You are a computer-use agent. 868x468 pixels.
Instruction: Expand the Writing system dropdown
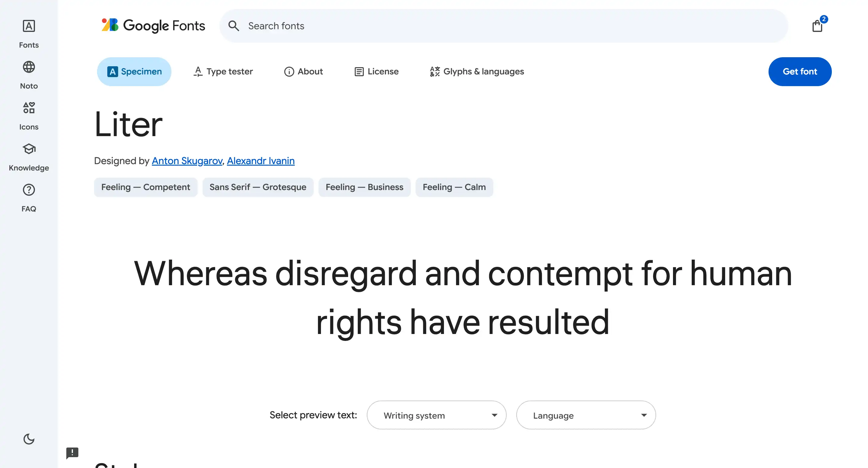pos(436,415)
